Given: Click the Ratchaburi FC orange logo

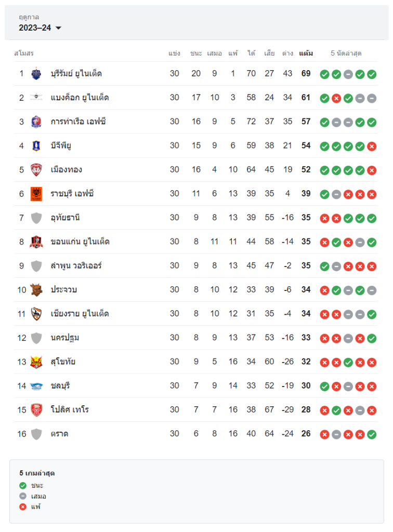Looking at the screenshot, I should tap(36, 194).
